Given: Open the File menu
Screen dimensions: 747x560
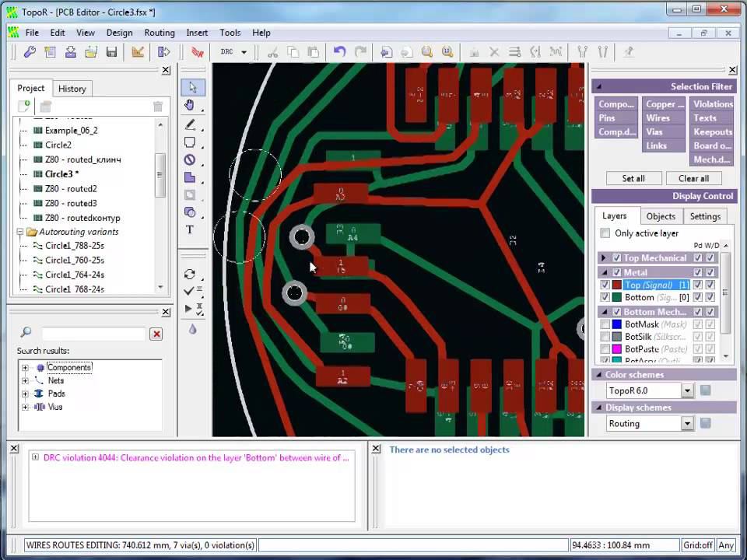Looking at the screenshot, I should tap(32, 33).
